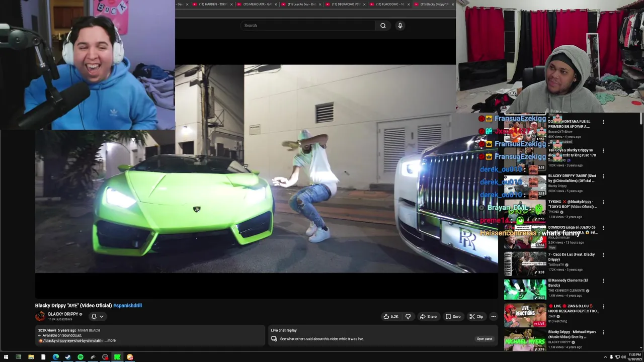
Task: Close the DEGRACIAO 70 tab
Action: [364, 4]
